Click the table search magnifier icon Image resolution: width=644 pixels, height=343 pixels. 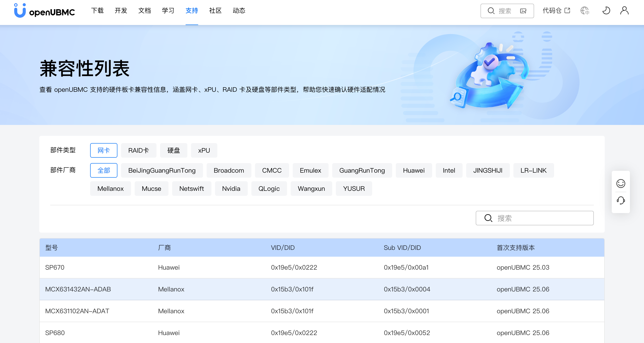pyautogui.click(x=488, y=218)
